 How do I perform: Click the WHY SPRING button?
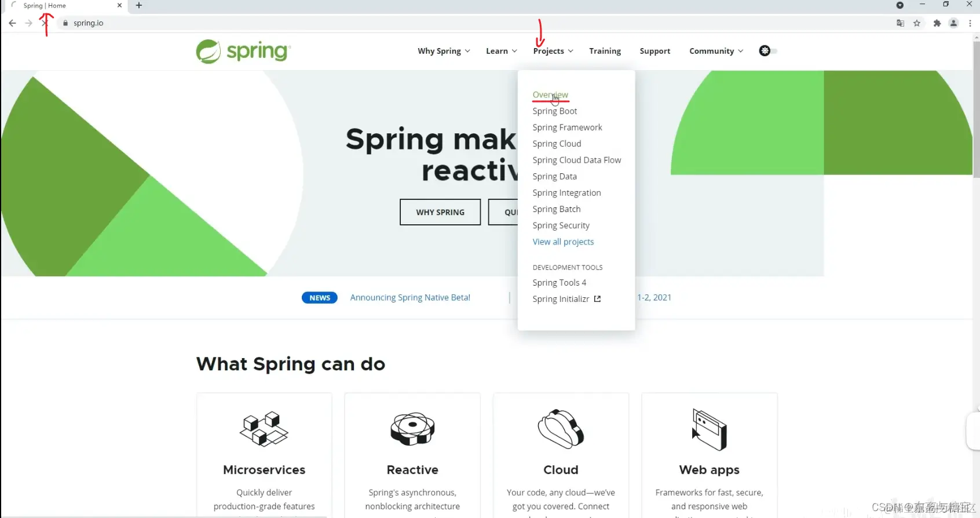440,212
